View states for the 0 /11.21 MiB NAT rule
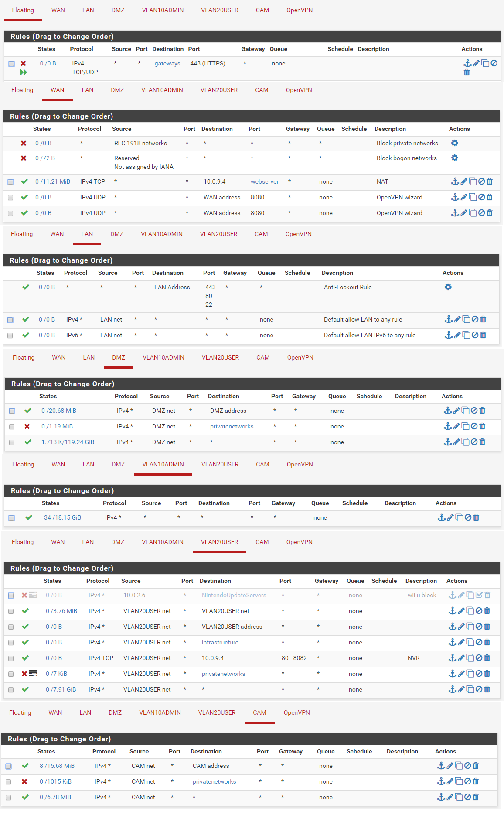504x815 pixels. coord(53,181)
